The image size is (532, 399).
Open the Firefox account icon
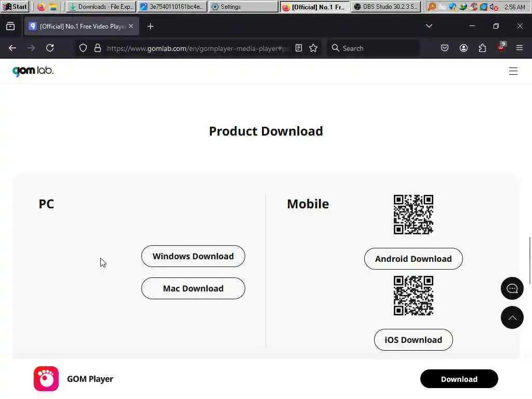tap(463, 48)
